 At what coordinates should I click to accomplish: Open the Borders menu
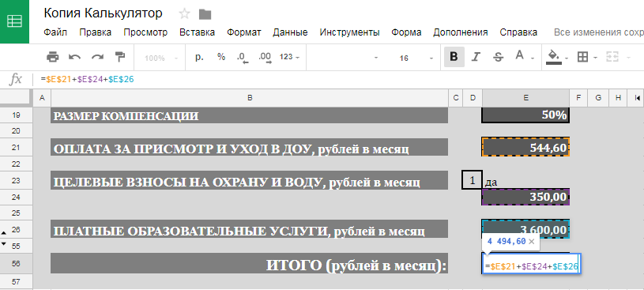586,57
